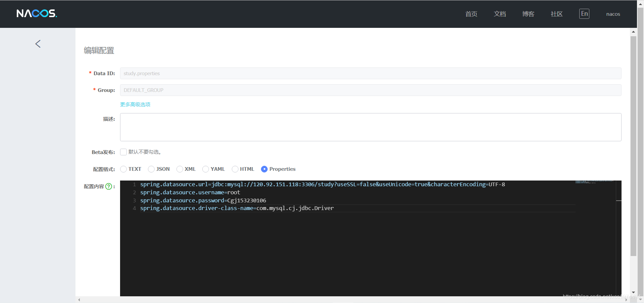
Task: Go back using the left arrow icon
Action: 38,44
